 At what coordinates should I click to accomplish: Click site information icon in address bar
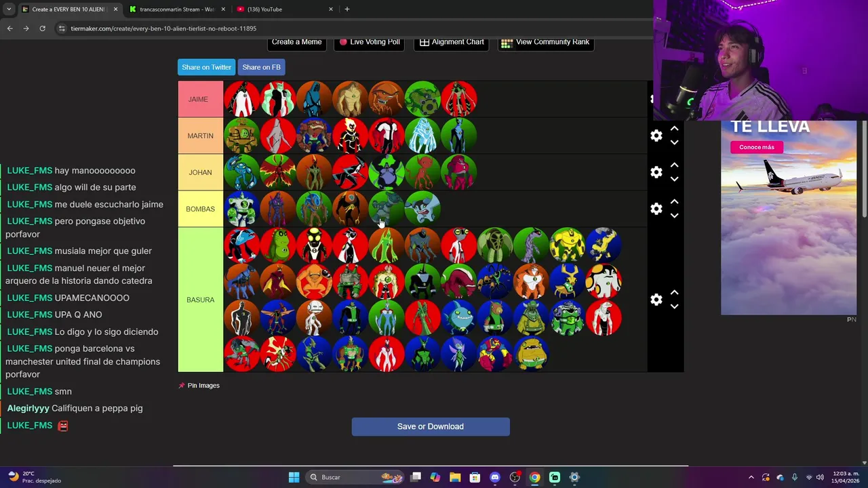[62, 28]
